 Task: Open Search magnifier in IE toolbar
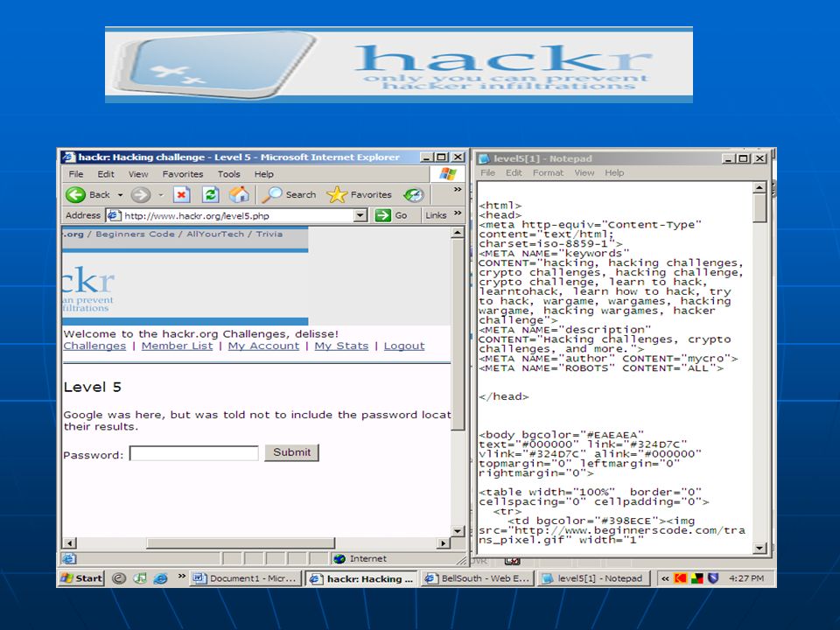click(x=271, y=194)
